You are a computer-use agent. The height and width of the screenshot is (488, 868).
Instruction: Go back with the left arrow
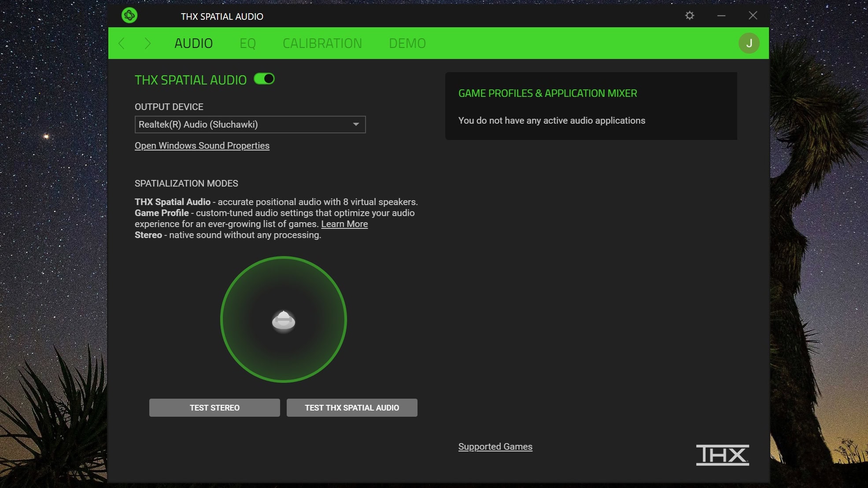pos(122,43)
